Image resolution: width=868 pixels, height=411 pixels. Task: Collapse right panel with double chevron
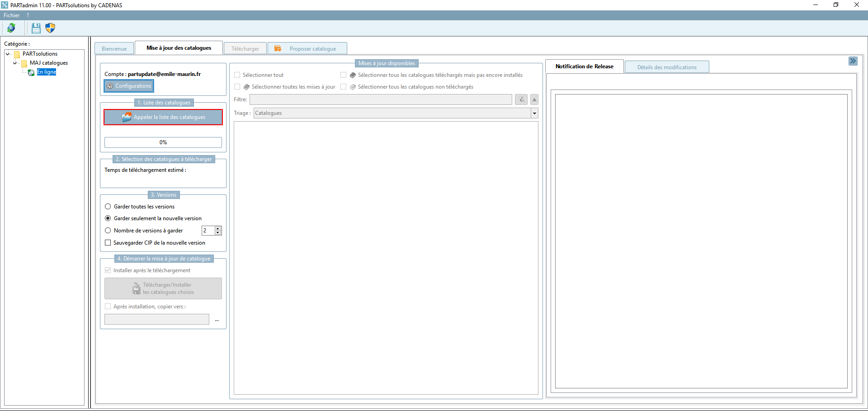pyautogui.click(x=853, y=61)
